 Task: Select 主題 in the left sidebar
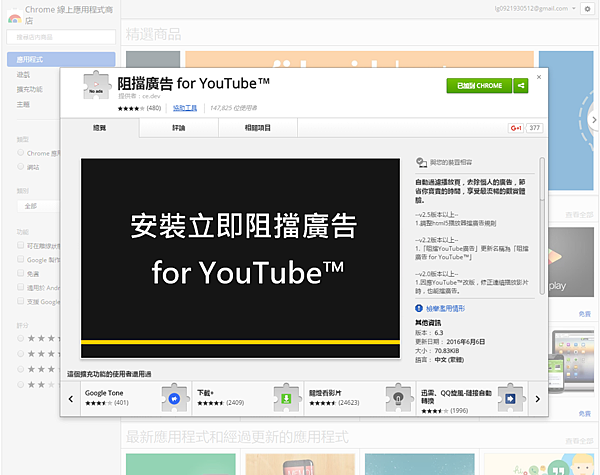[23, 104]
